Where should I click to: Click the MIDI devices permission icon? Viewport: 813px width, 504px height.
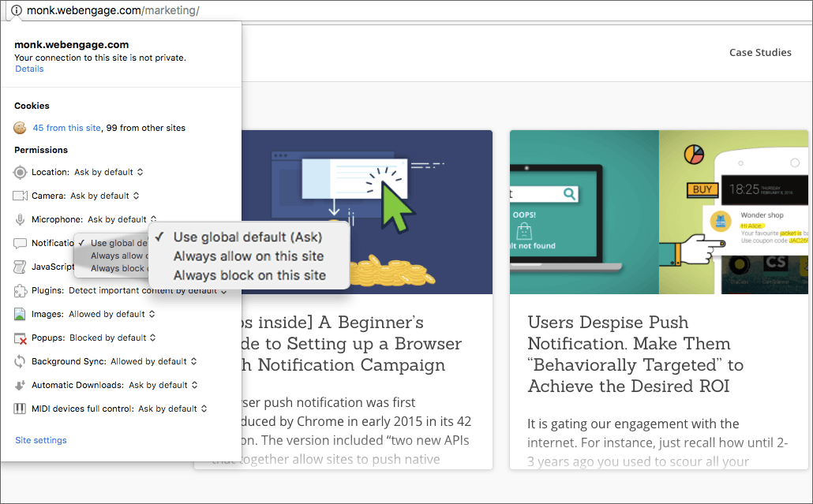click(x=19, y=409)
